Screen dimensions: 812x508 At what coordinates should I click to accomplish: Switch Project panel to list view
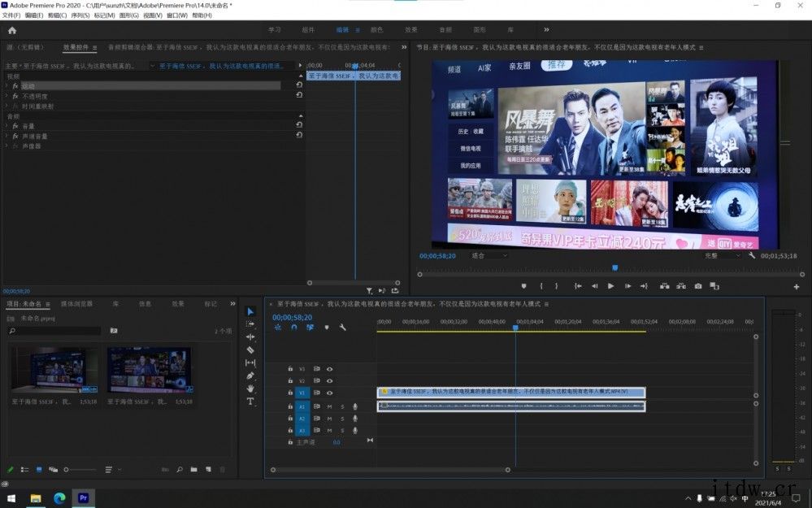24,470
